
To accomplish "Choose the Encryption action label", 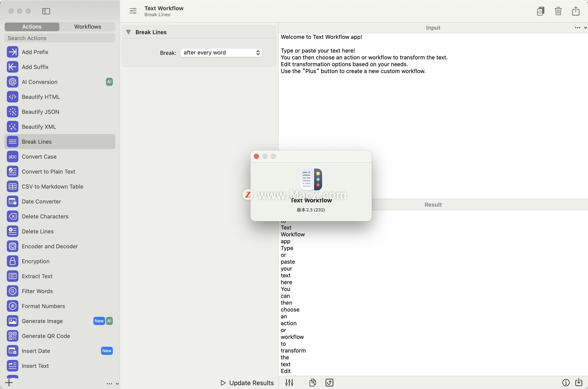I will 36,261.
